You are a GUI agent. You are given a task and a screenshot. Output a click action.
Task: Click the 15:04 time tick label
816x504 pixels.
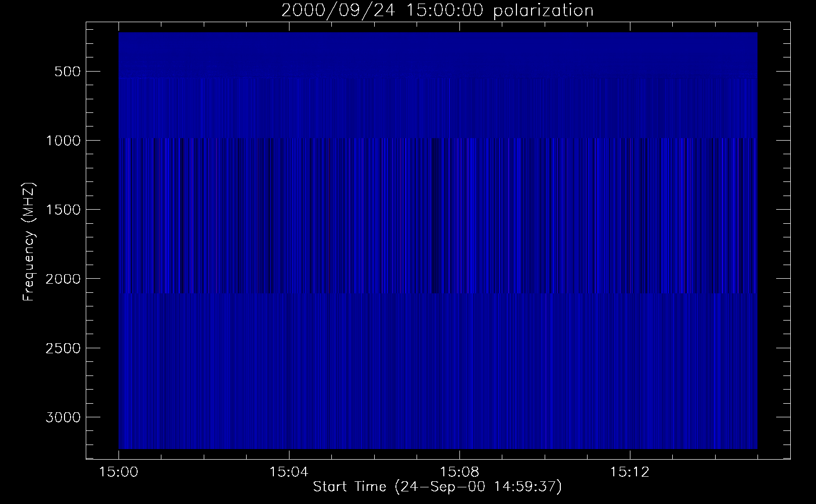click(288, 472)
